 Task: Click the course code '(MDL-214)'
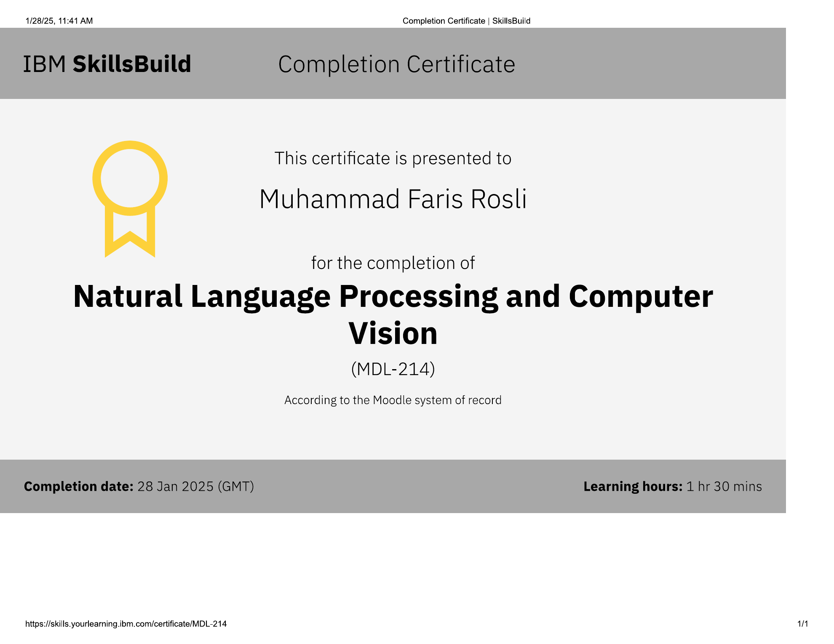click(x=393, y=369)
